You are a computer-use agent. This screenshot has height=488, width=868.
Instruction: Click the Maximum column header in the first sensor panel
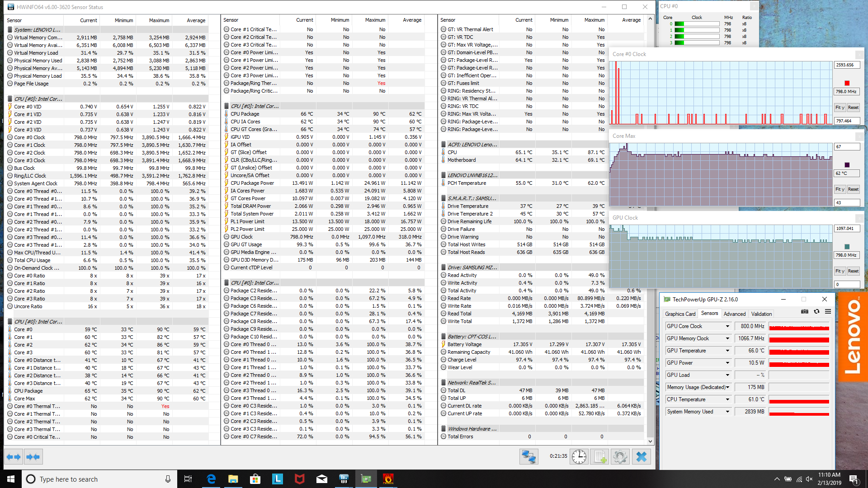click(154, 20)
